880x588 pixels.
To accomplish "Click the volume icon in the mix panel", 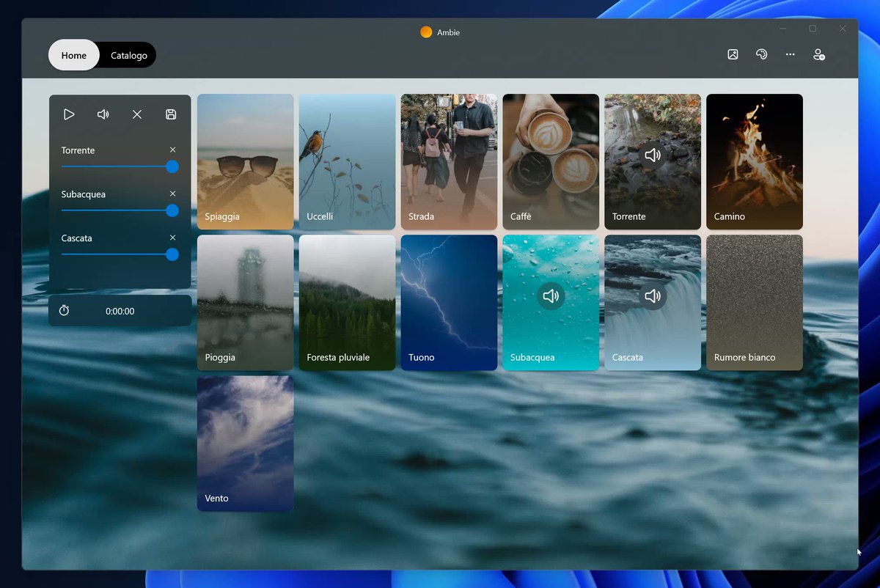I will click(103, 114).
